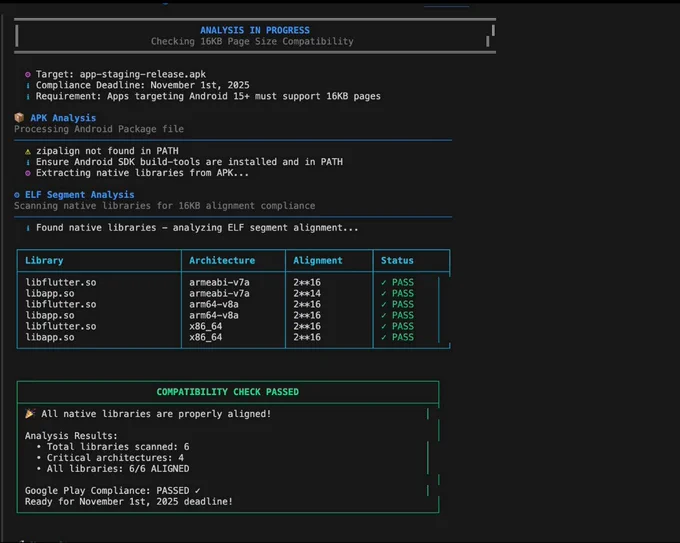The image size is (680, 543).
Task: Click arm64-v8a architecture next to libapp.so
Action: pos(214,315)
